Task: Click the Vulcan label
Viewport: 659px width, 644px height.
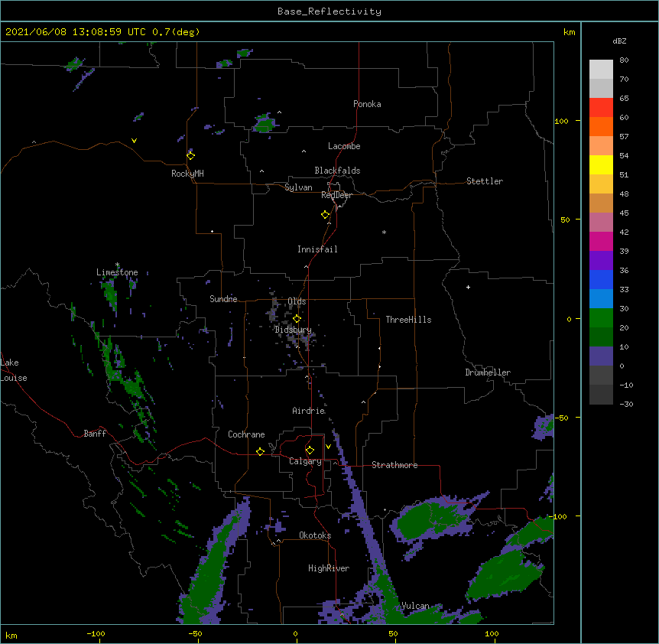Action: pyautogui.click(x=415, y=606)
